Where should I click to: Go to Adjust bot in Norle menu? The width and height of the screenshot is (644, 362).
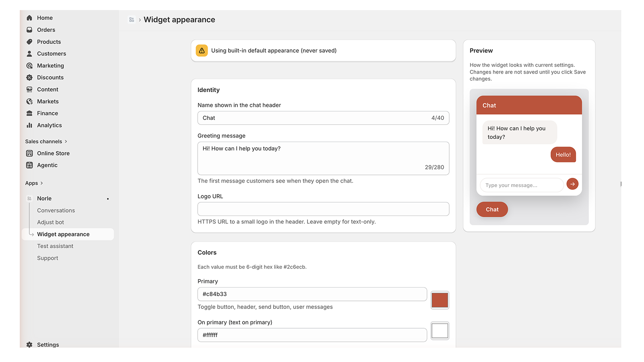click(x=50, y=222)
